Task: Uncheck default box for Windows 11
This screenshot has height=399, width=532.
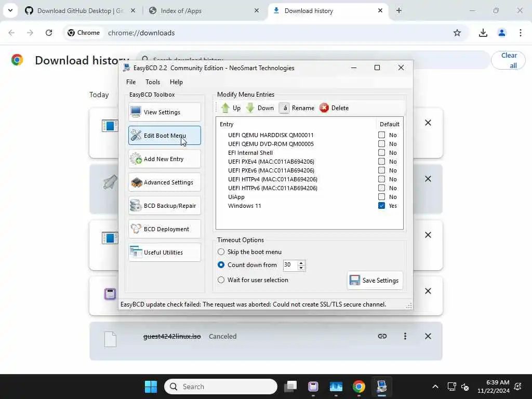Action: pos(382,206)
